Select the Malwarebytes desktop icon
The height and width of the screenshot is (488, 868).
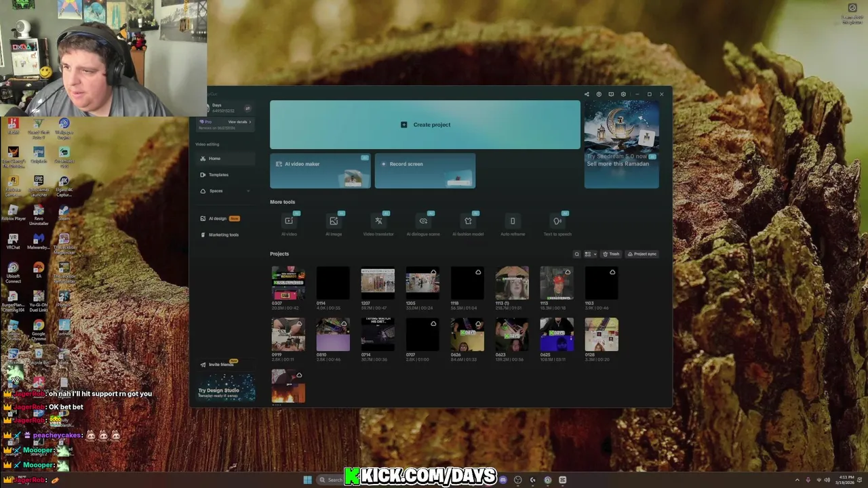pyautogui.click(x=39, y=242)
